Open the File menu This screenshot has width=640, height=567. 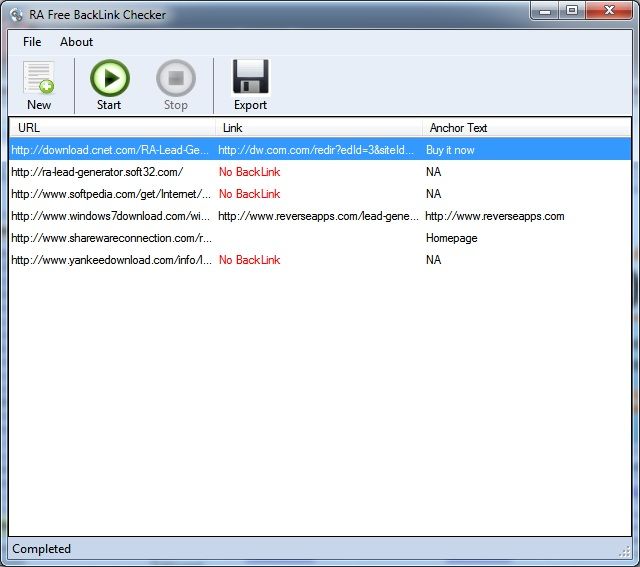click(x=32, y=42)
